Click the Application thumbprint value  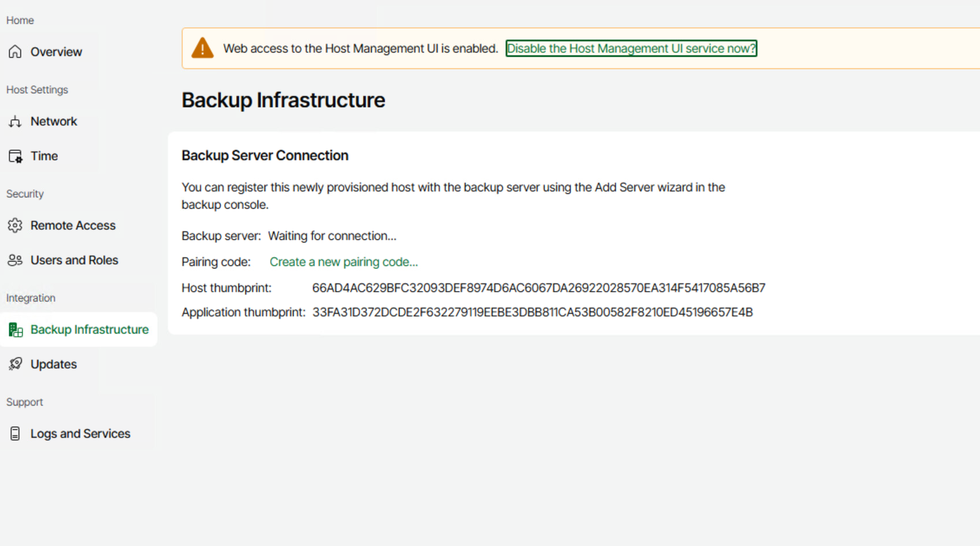point(533,312)
